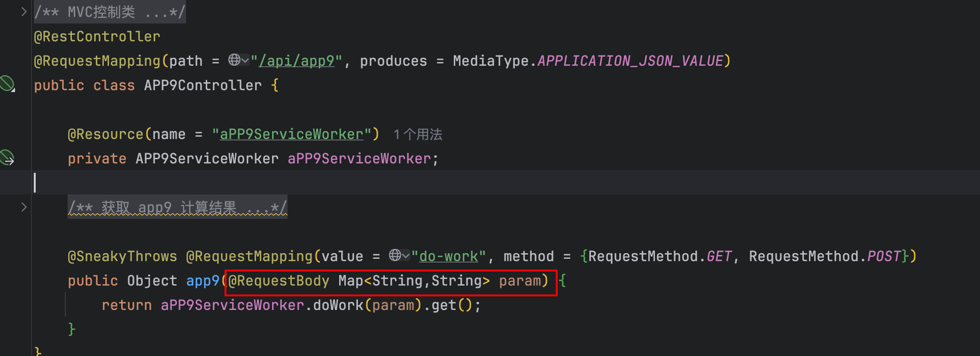The image size is (980, 356).
Task: Click the folded "/** MVC控制类 ...*/" comment text
Action: click(x=109, y=12)
